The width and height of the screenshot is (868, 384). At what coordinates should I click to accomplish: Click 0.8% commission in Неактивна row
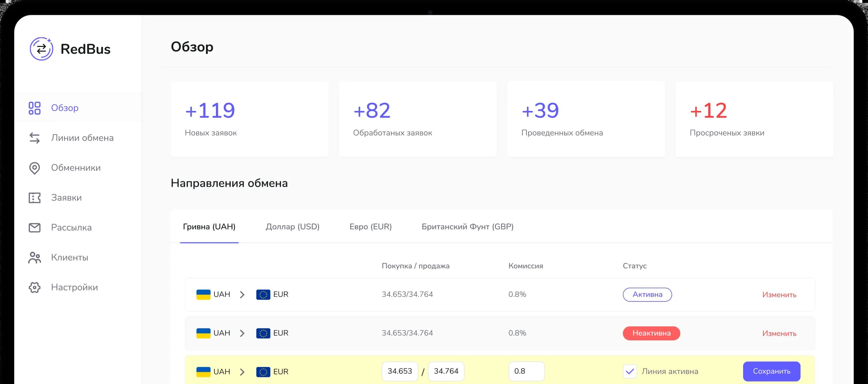[x=517, y=333]
